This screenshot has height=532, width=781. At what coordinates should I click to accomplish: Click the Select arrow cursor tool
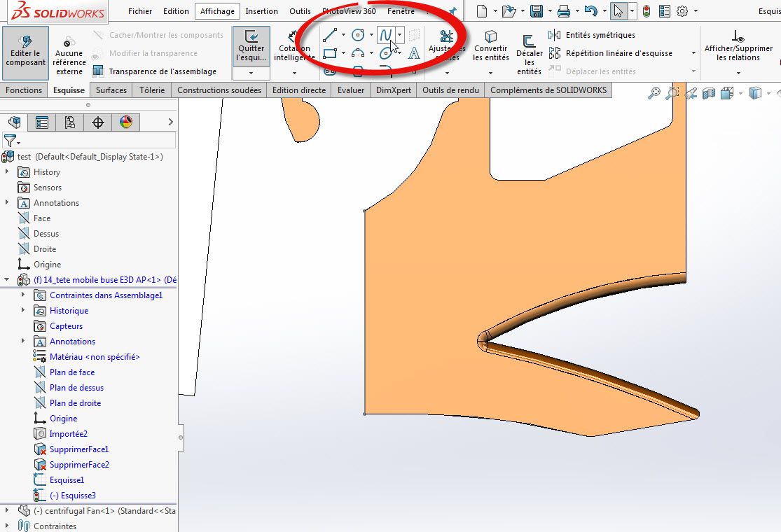[618, 11]
